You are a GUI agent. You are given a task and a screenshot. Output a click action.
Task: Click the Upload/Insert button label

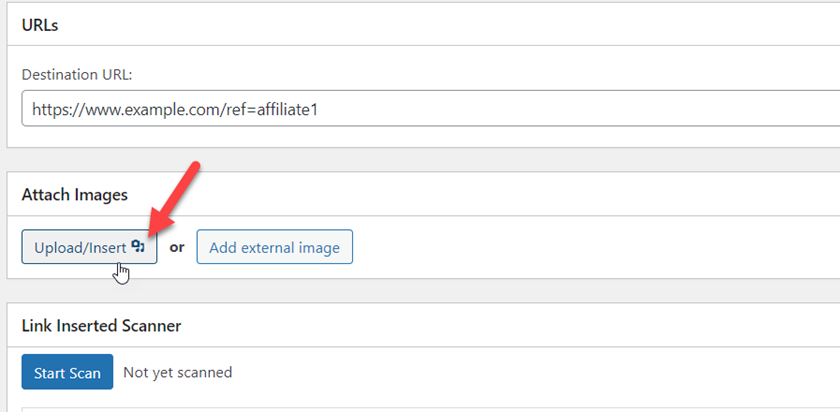(x=80, y=248)
